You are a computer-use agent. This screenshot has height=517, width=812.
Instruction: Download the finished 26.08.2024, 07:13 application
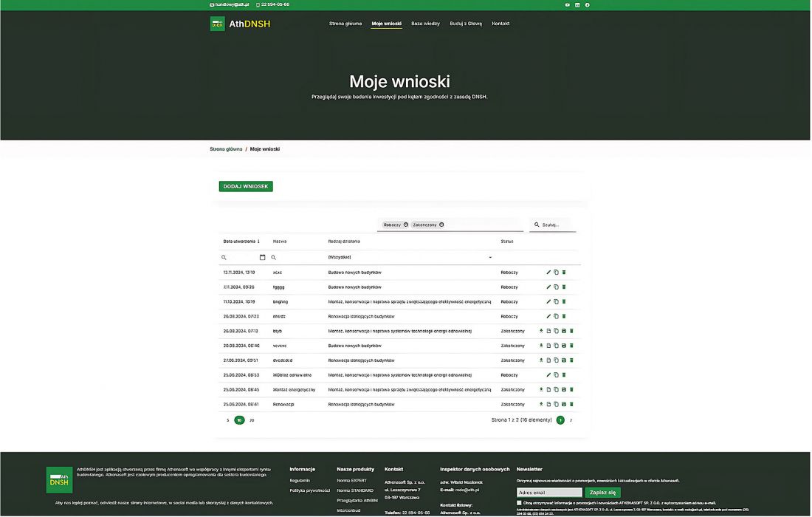pos(541,331)
